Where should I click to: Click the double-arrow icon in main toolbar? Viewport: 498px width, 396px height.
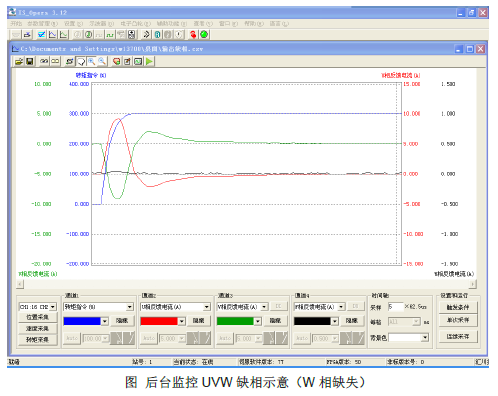pos(146,34)
